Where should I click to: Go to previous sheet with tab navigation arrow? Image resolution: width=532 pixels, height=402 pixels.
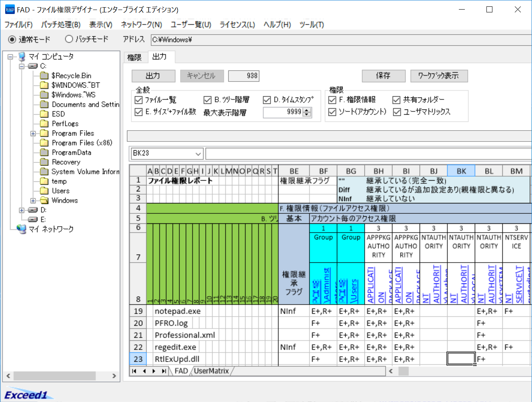(x=144, y=371)
